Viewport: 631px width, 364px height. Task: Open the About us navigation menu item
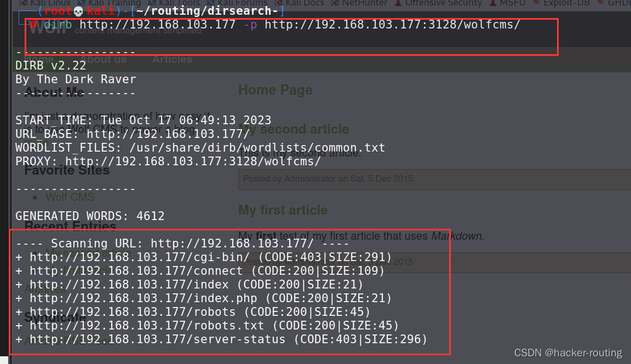(x=105, y=59)
